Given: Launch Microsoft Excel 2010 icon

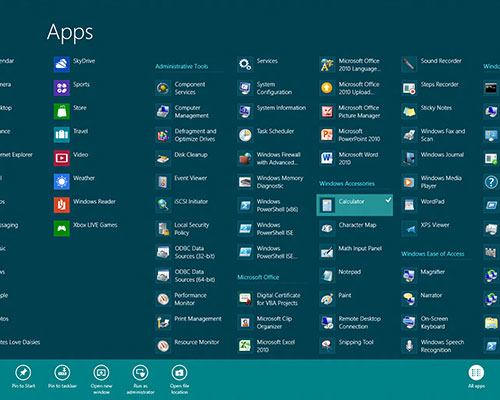Looking at the screenshot, I should point(245,346).
